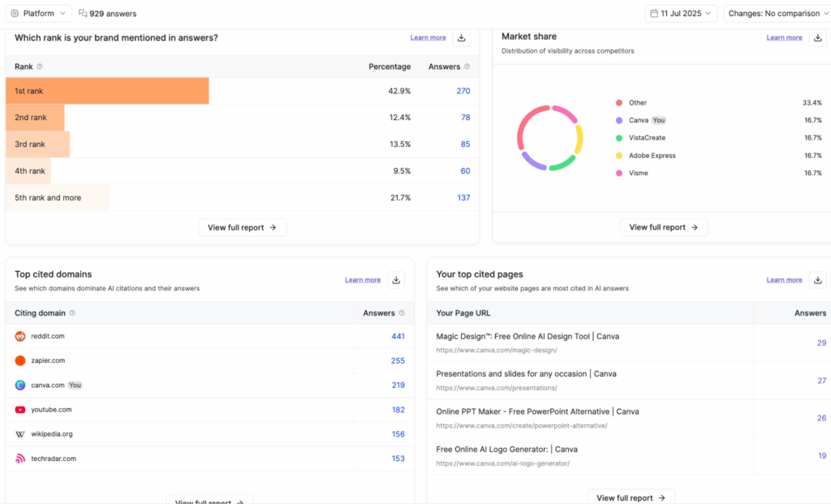Click the reddit.com favicon
The width and height of the screenshot is (831, 504).
point(20,337)
